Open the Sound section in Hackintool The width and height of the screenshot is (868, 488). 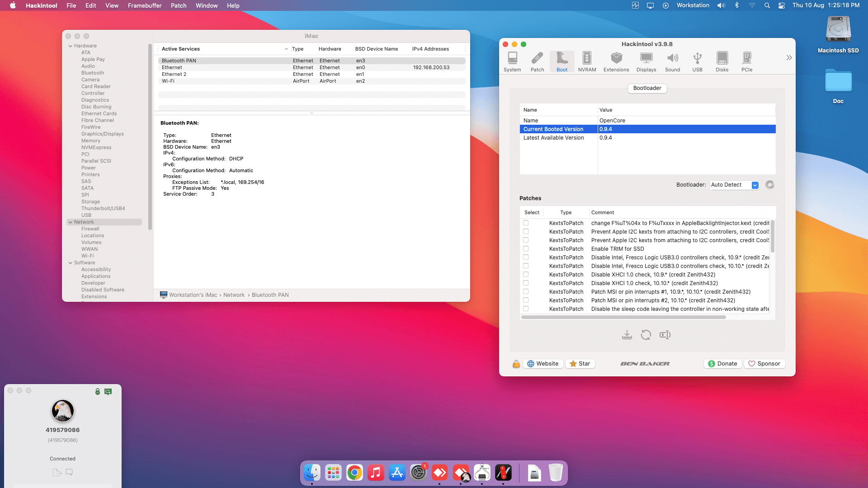point(672,61)
